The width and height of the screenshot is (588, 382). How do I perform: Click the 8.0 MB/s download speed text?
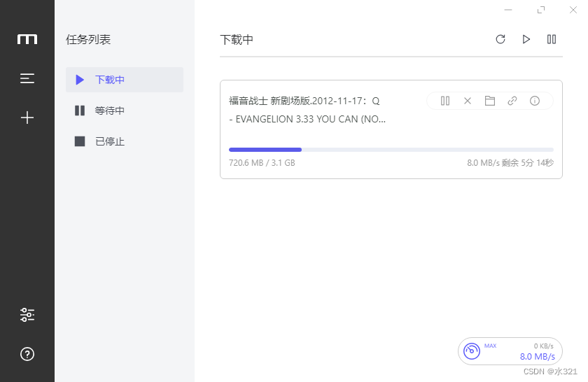(x=538, y=357)
